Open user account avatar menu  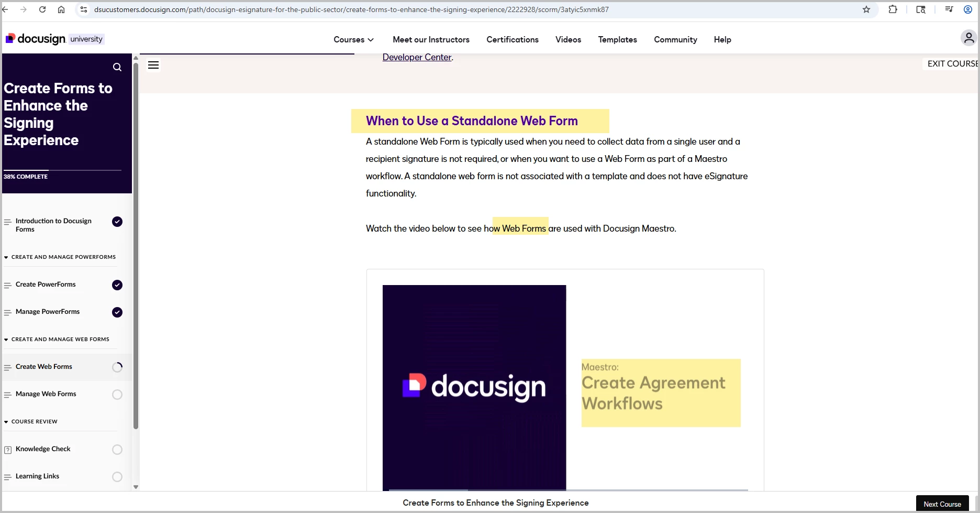tap(969, 38)
